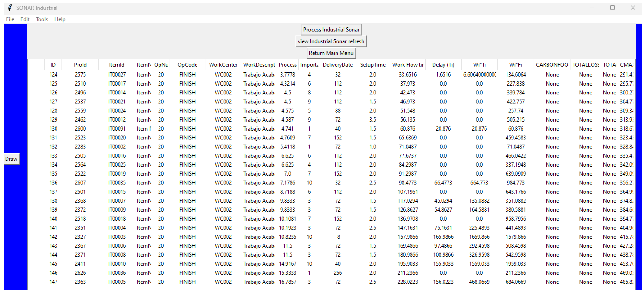This screenshot has height=293, width=644.
Task: Open the Help menu
Action: coord(60,19)
